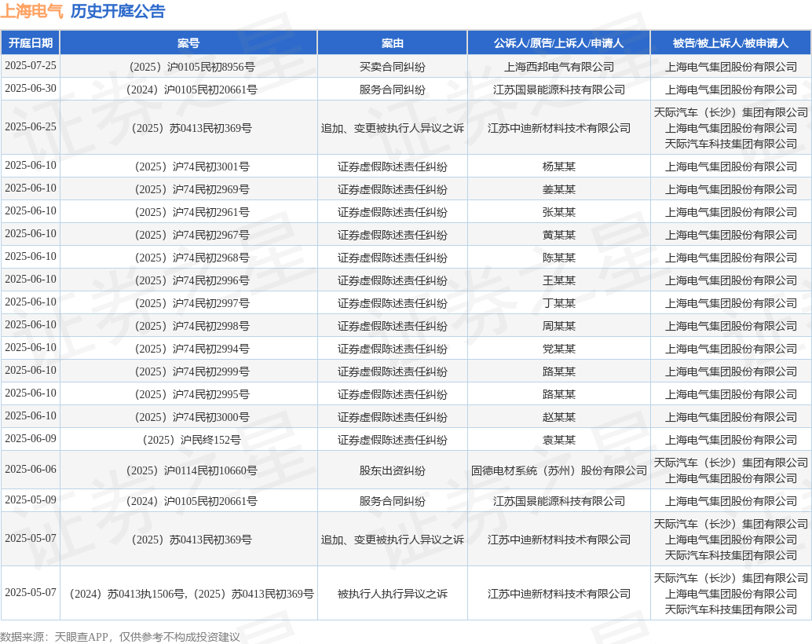Select the date 2025-06-09

coord(31,439)
